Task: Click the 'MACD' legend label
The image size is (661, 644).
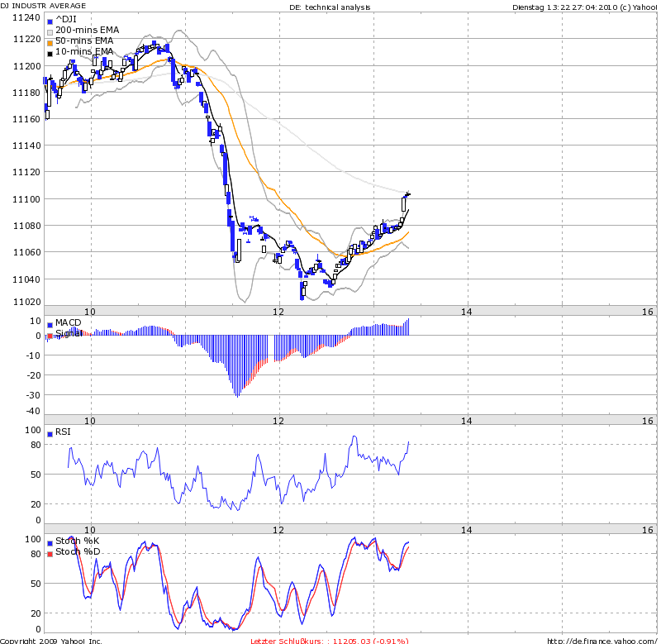Action: pyautogui.click(x=69, y=322)
